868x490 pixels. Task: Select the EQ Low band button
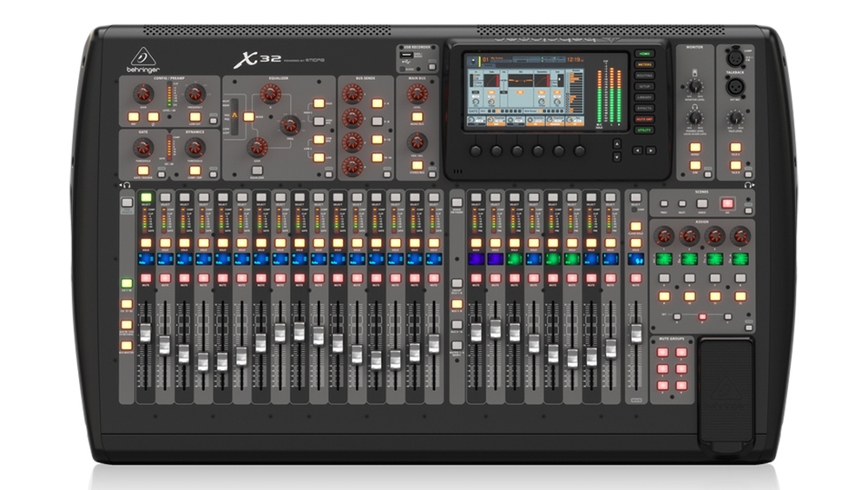point(319,157)
